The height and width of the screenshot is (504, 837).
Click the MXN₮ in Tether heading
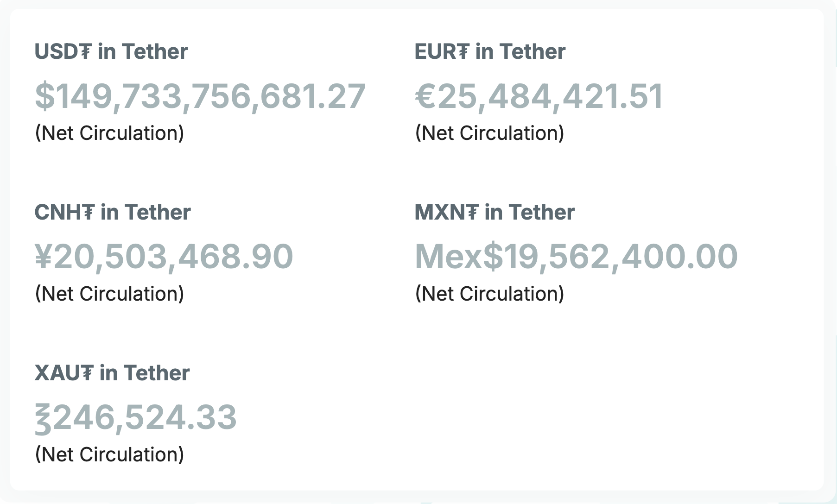pyautogui.click(x=495, y=212)
